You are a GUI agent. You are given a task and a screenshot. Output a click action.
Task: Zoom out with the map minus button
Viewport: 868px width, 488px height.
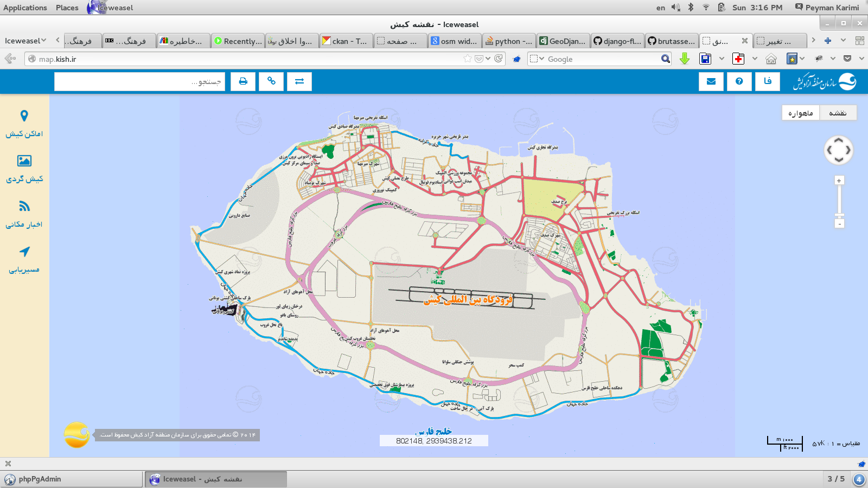point(839,223)
